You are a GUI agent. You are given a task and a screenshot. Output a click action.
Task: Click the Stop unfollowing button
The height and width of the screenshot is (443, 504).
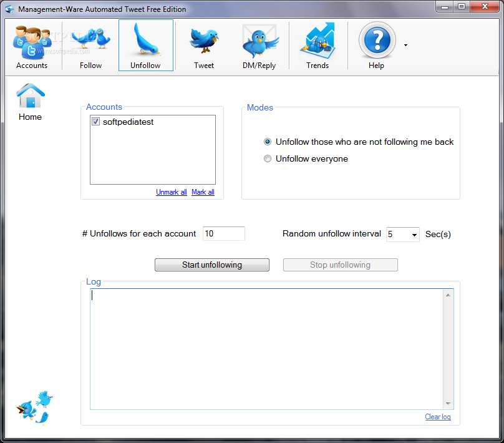click(340, 265)
